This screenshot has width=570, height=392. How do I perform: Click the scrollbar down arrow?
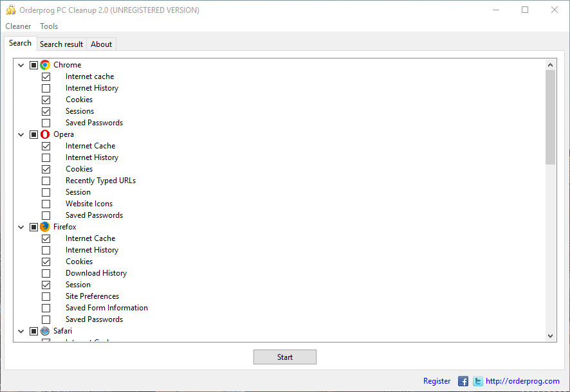550,336
